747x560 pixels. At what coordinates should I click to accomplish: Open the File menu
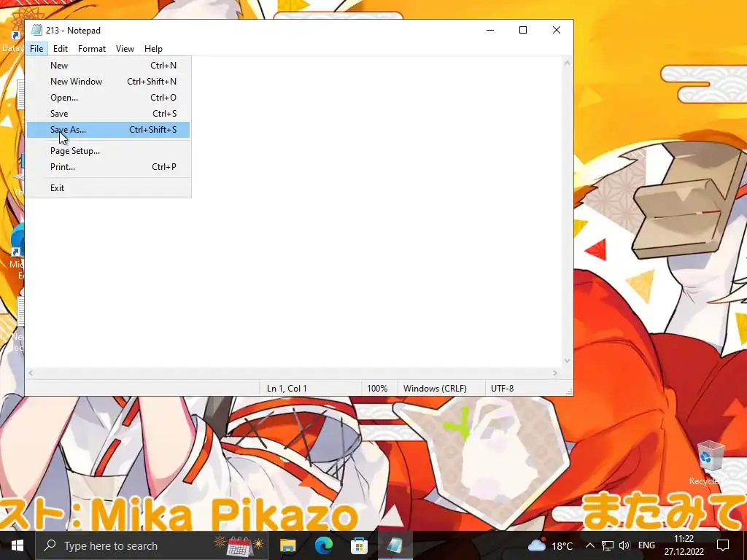click(x=36, y=49)
